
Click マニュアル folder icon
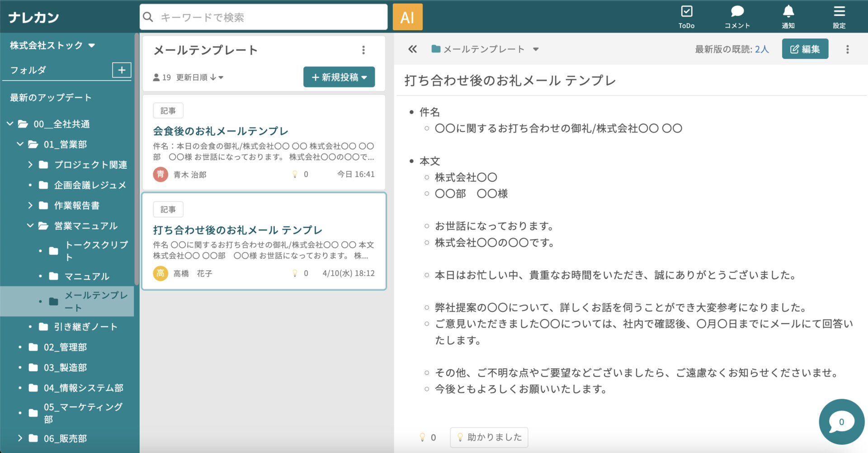(53, 276)
